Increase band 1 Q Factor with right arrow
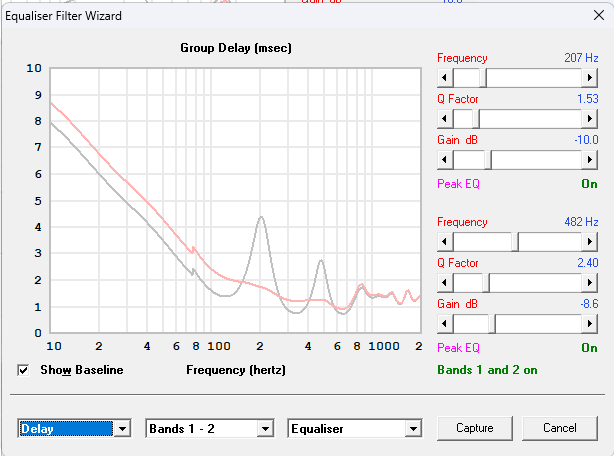Screen dimensions: 614x456 click(x=589, y=119)
